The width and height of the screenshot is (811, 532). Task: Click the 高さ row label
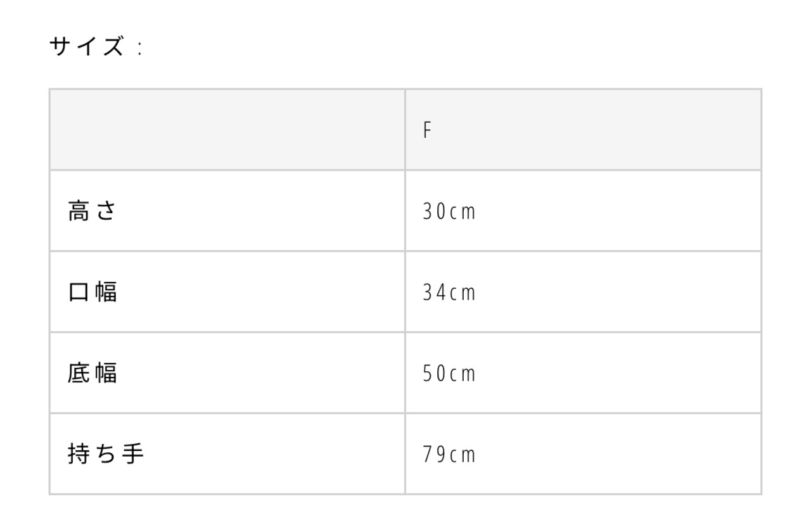click(x=92, y=211)
